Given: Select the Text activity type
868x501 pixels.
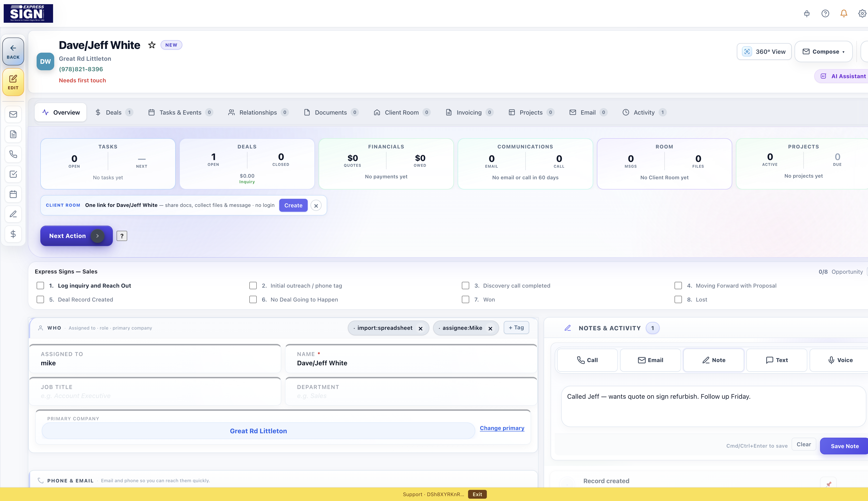Looking at the screenshot, I should click(x=777, y=360).
